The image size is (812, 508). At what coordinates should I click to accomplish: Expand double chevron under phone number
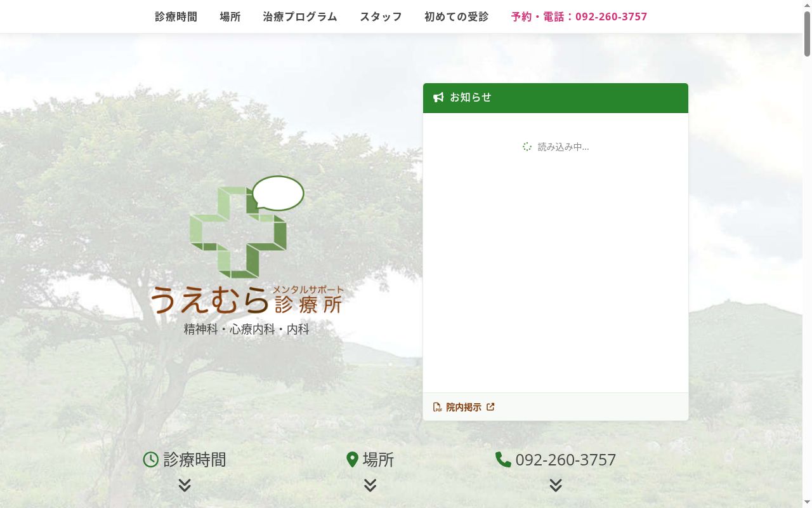[x=556, y=485]
